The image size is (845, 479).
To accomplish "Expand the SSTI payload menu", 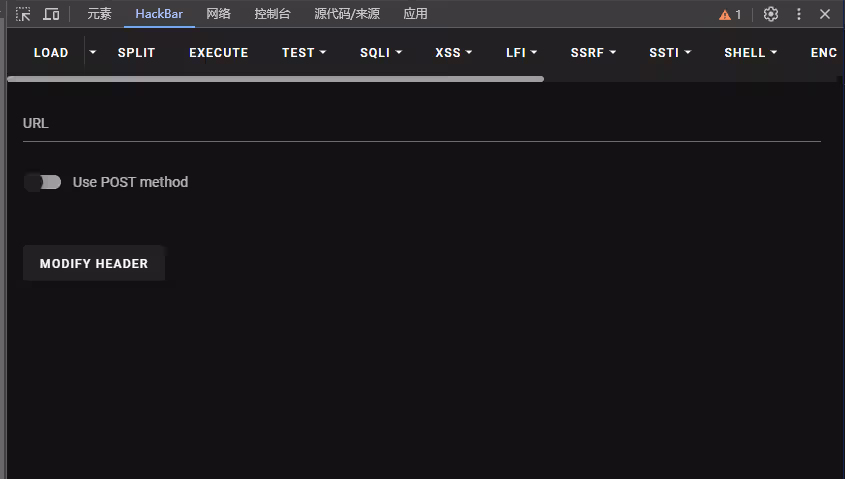I will click(x=670, y=53).
